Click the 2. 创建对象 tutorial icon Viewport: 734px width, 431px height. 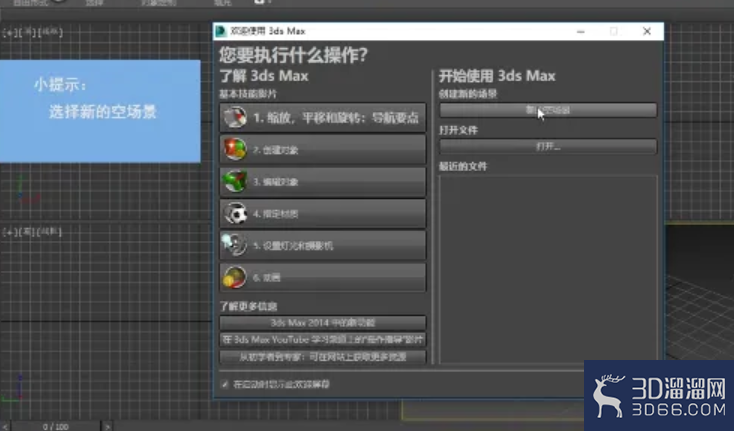click(235, 149)
